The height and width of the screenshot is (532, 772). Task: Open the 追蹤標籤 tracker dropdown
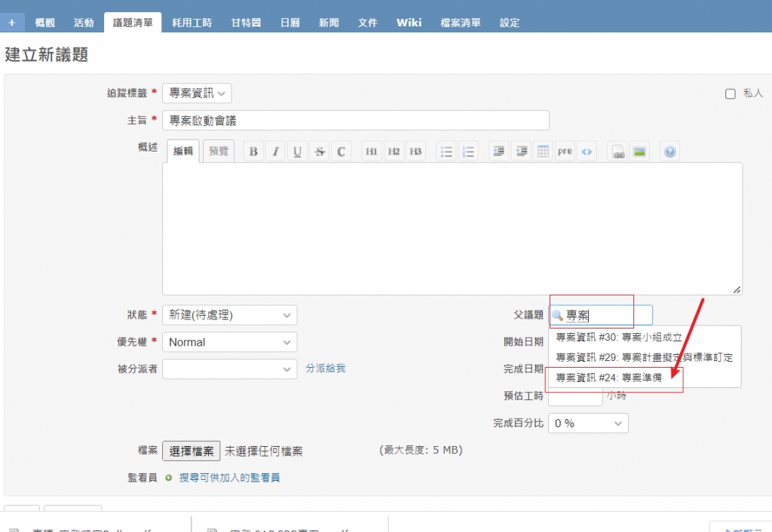pos(197,93)
